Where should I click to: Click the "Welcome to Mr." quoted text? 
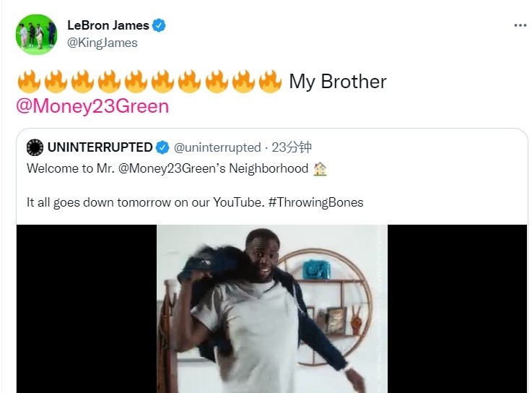point(71,168)
